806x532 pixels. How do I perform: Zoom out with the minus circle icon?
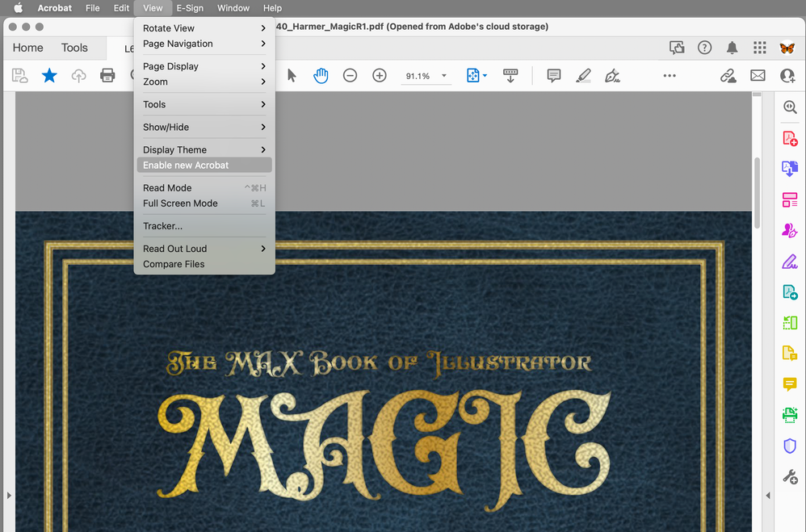coord(350,76)
